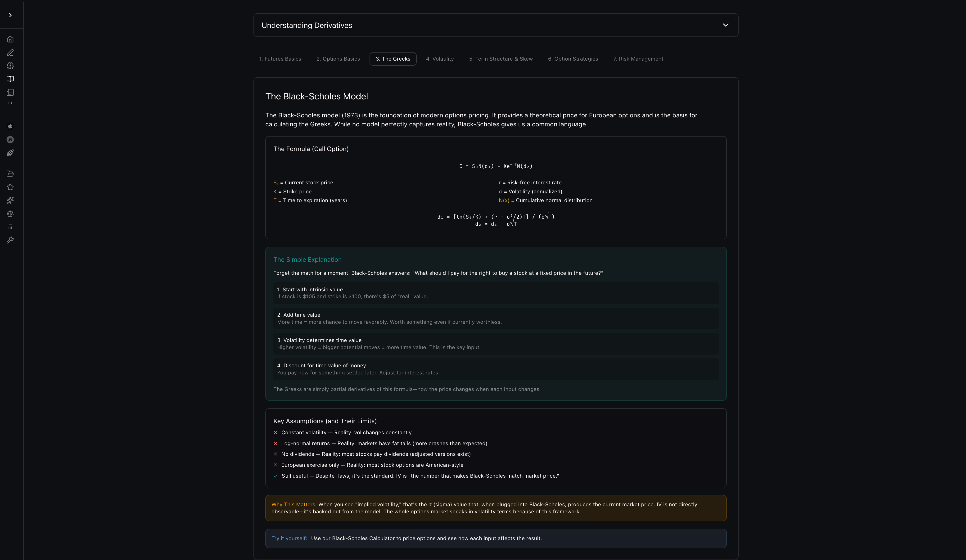Switch to the Futures Basics tab

point(280,59)
